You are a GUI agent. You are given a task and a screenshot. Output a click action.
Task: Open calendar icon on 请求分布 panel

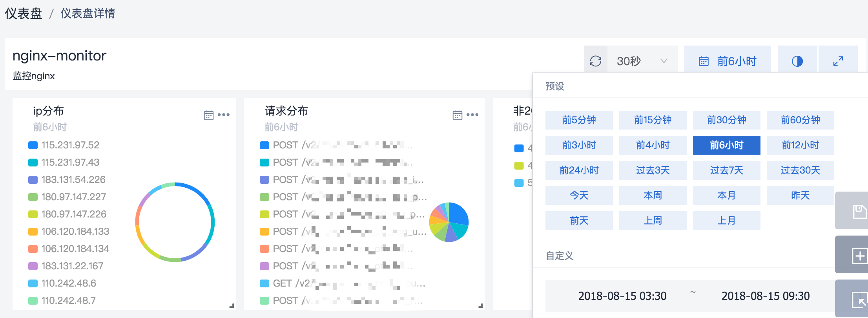(458, 115)
